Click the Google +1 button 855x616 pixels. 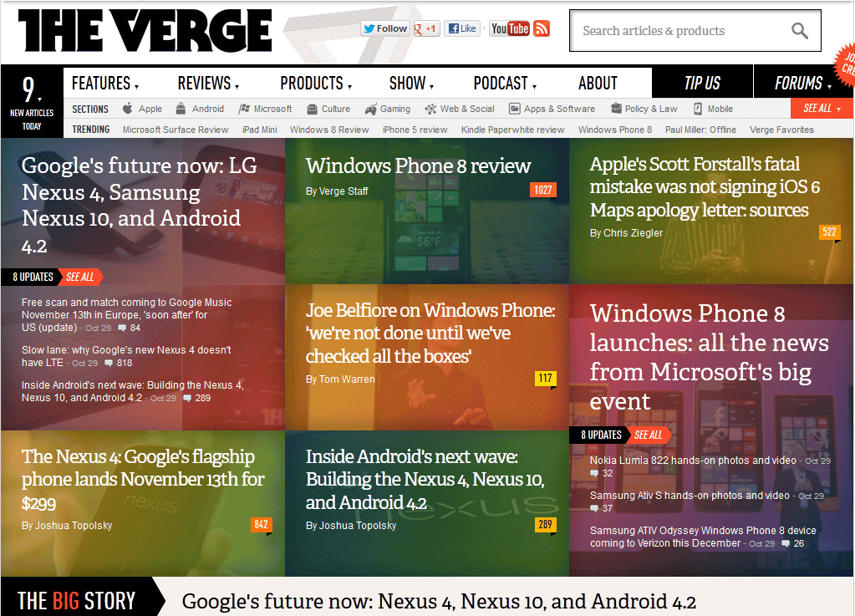click(x=426, y=28)
